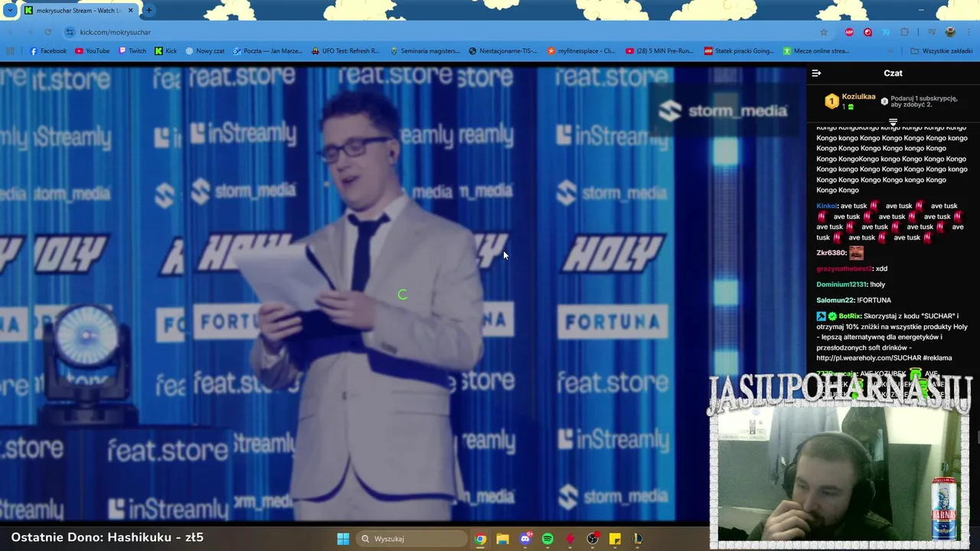Open the Windows Start menu
The image size is (980, 551).
[x=343, y=539]
